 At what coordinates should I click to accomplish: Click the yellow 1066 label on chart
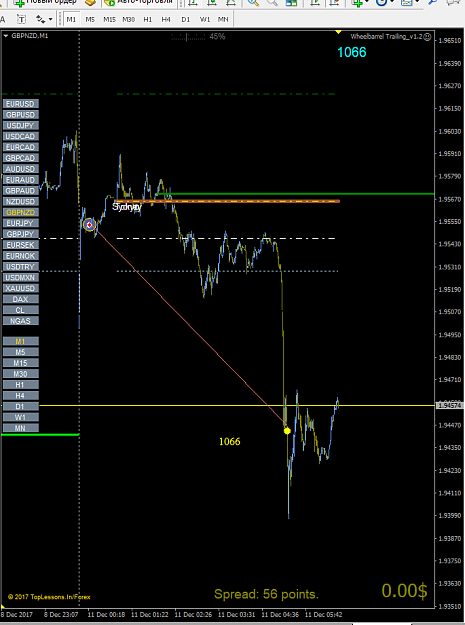[230, 441]
